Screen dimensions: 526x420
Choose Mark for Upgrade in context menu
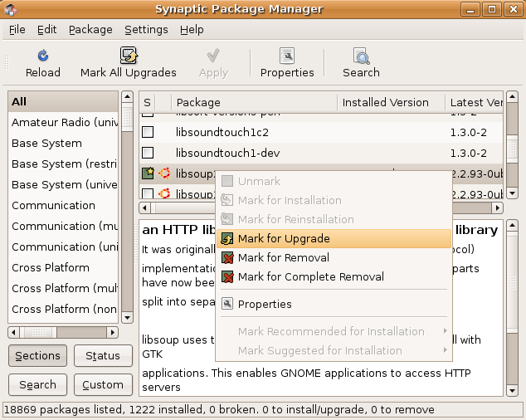click(x=284, y=238)
